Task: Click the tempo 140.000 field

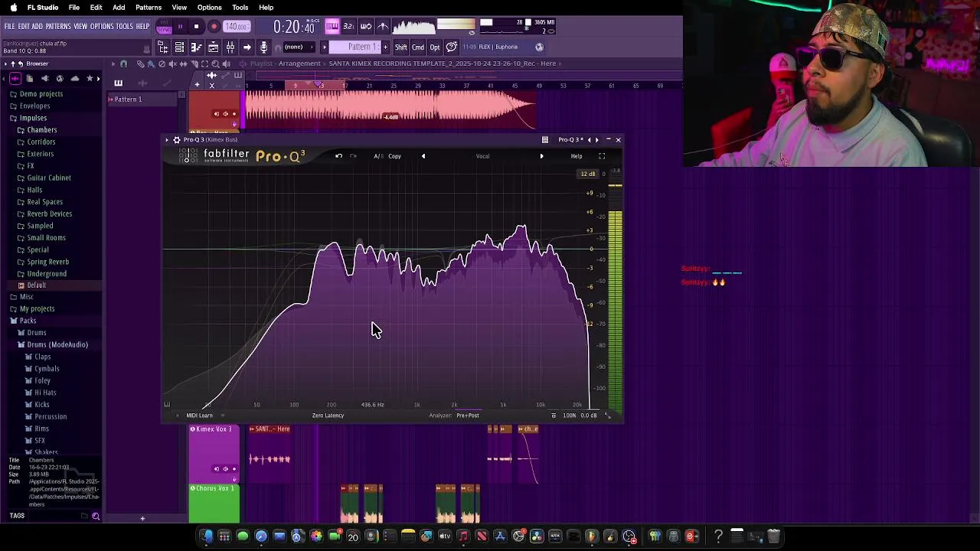Action: [236, 27]
